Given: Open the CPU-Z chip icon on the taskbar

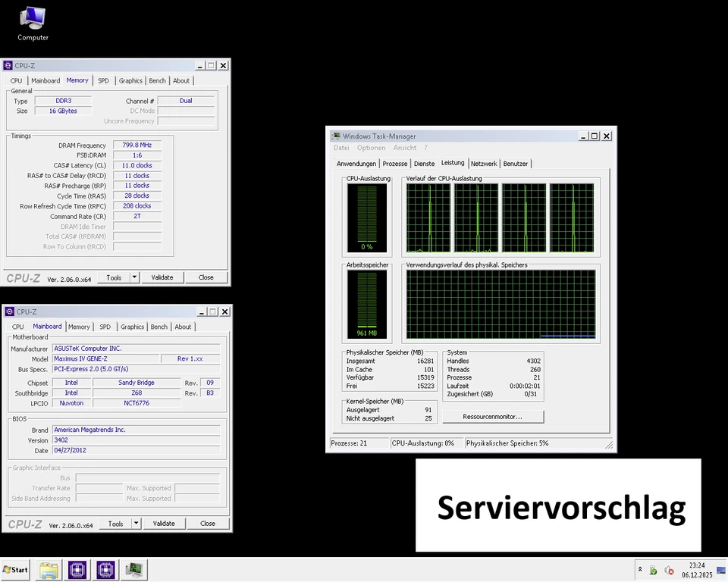Looking at the screenshot, I should click(77, 570).
